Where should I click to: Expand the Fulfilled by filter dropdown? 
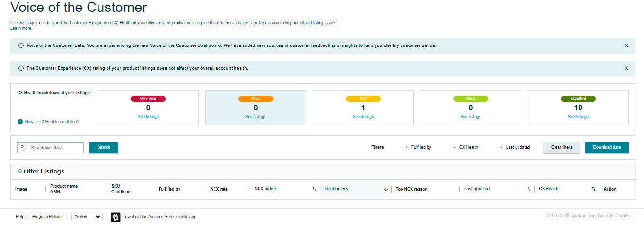[419, 147]
